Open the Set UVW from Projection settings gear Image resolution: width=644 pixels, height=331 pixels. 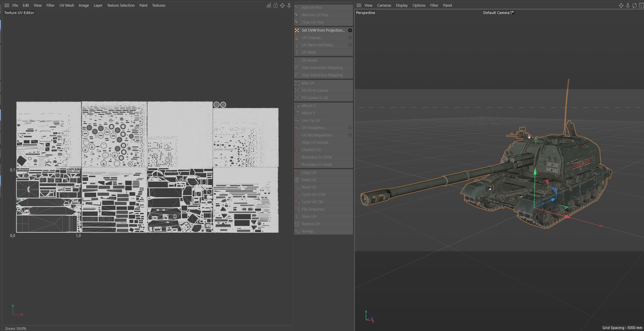(x=350, y=30)
